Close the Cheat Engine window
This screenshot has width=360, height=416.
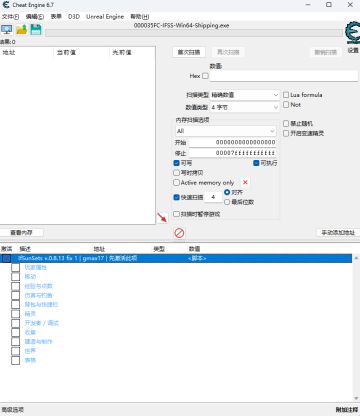coord(350,5)
